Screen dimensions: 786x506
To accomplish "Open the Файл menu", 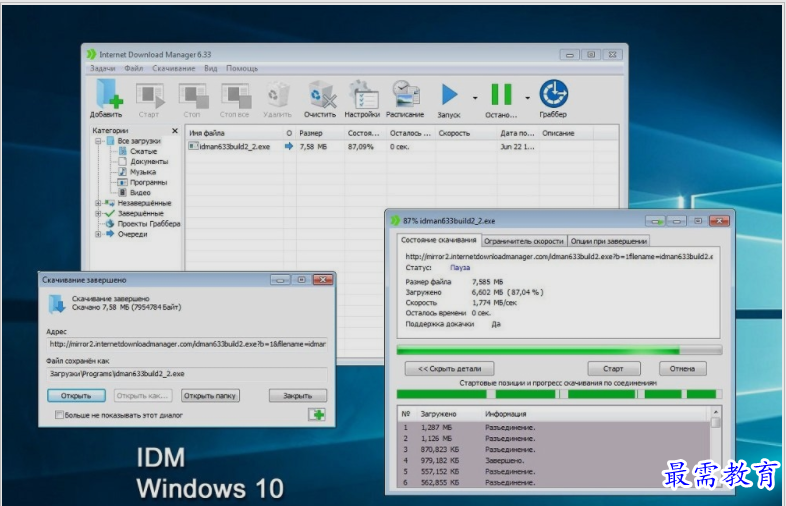I will coord(133,68).
